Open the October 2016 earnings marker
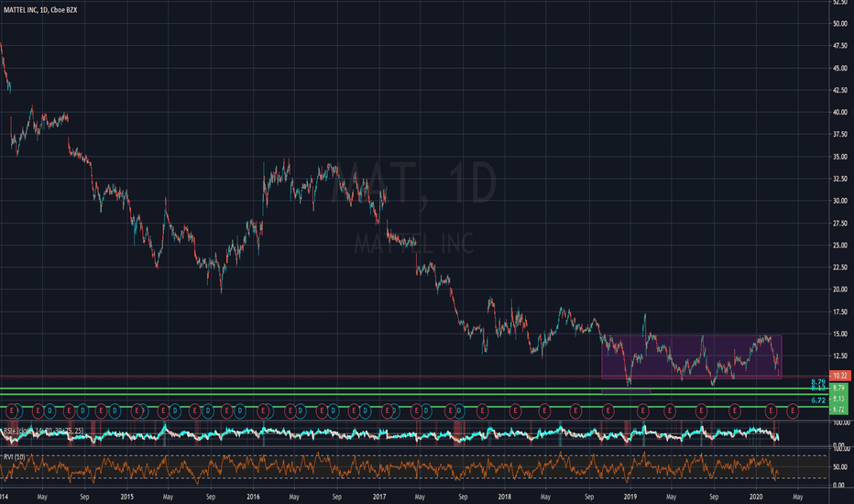854x504 pixels. pyautogui.click(x=354, y=411)
